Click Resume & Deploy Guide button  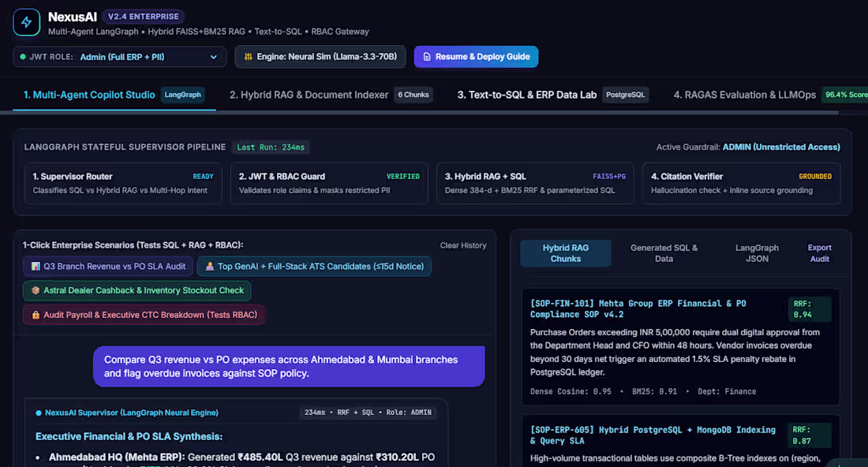point(476,57)
